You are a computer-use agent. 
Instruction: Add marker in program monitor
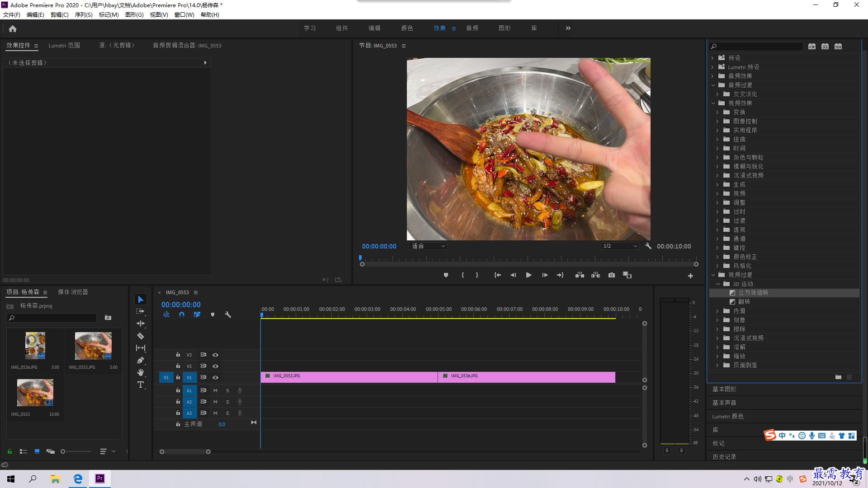[x=446, y=275]
